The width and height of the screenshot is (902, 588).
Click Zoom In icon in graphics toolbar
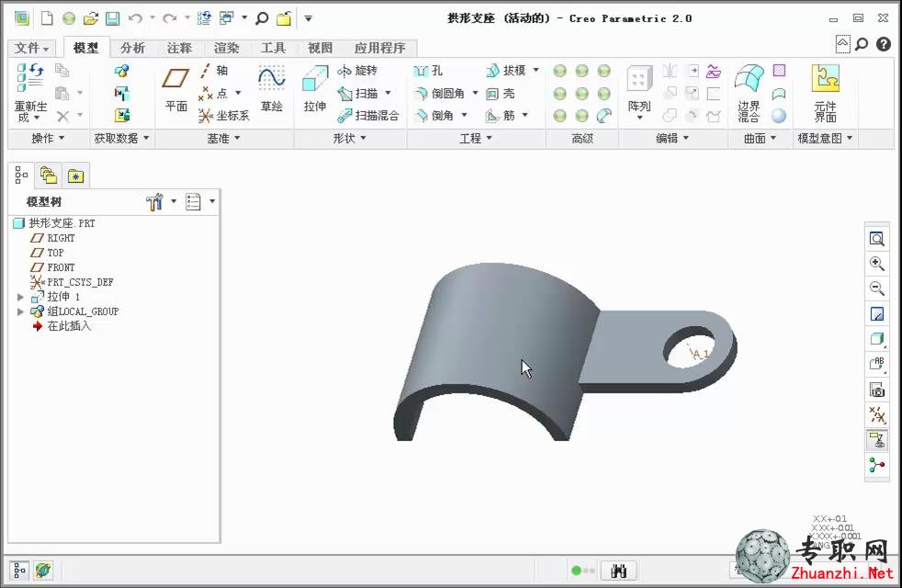click(876, 264)
